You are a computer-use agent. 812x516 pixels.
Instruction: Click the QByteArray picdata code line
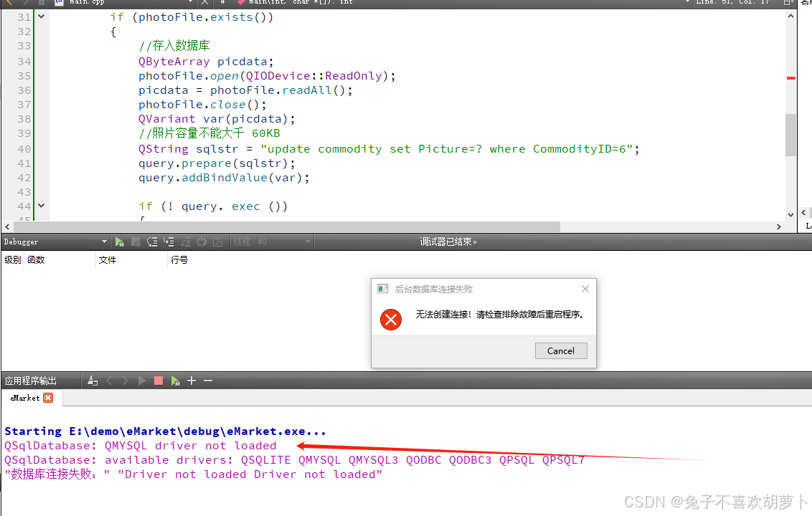[x=206, y=62]
